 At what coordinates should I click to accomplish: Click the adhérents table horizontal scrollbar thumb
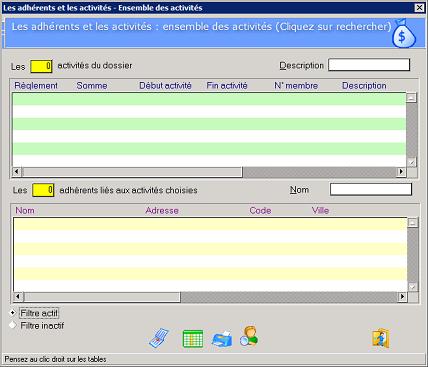pos(102,296)
